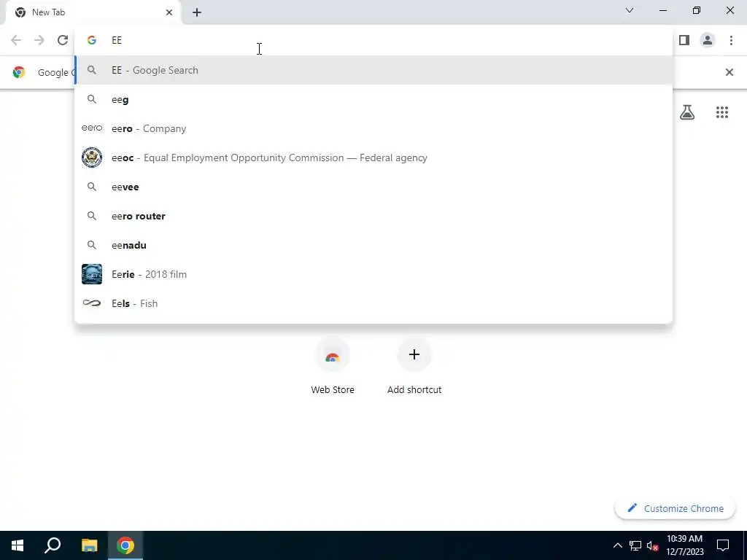Select 'EE - Google Search' suggestion
The height and width of the screenshot is (560, 747).
tap(373, 70)
